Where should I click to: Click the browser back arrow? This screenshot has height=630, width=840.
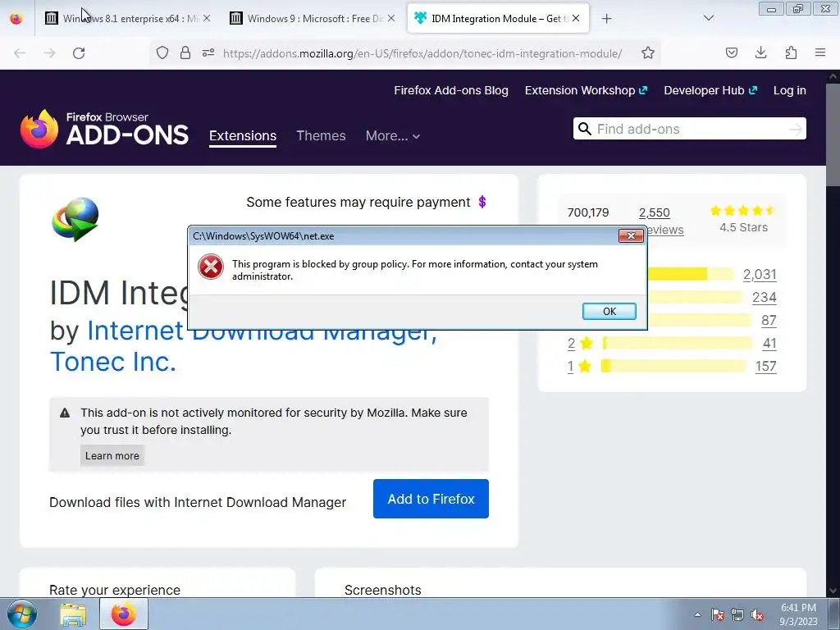[x=20, y=53]
